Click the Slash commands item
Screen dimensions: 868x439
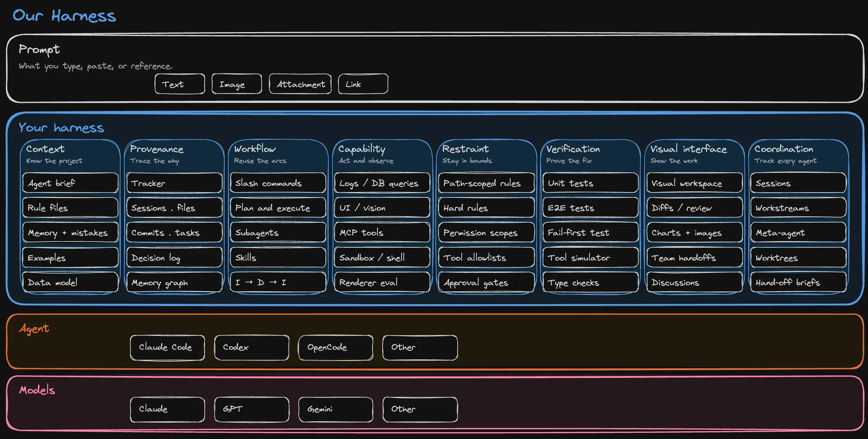coord(278,183)
